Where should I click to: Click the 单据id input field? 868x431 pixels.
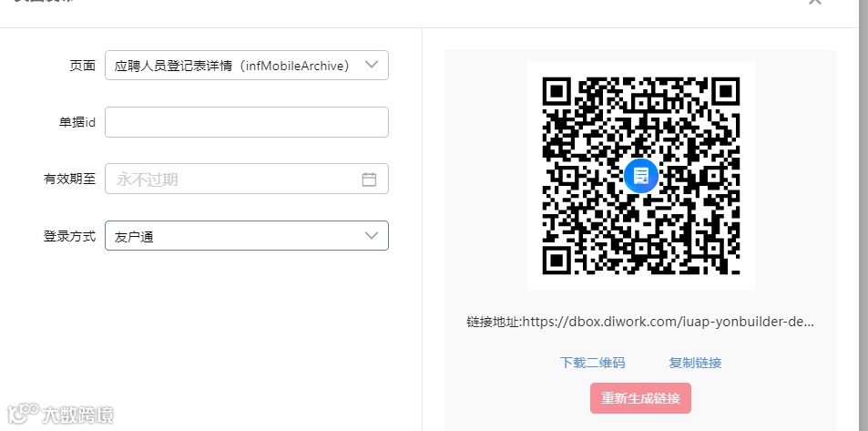pos(246,122)
